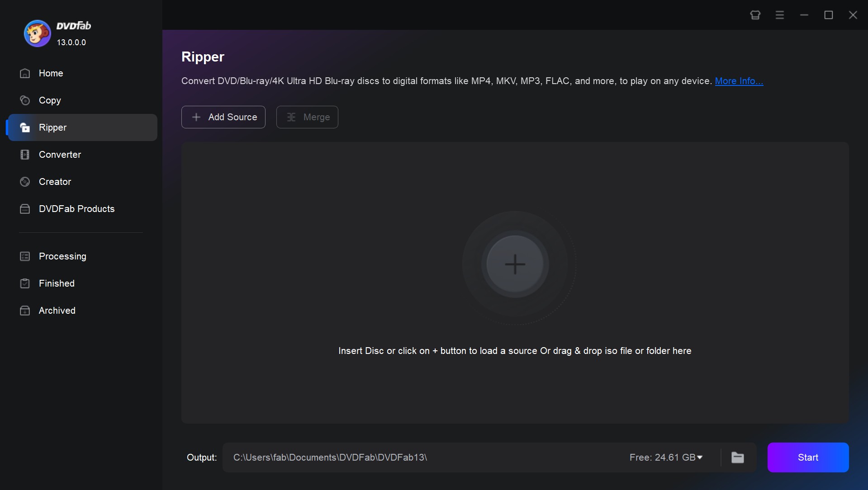
Task: Open the Archived tasks section
Action: pyautogui.click(x=57, y=311)
